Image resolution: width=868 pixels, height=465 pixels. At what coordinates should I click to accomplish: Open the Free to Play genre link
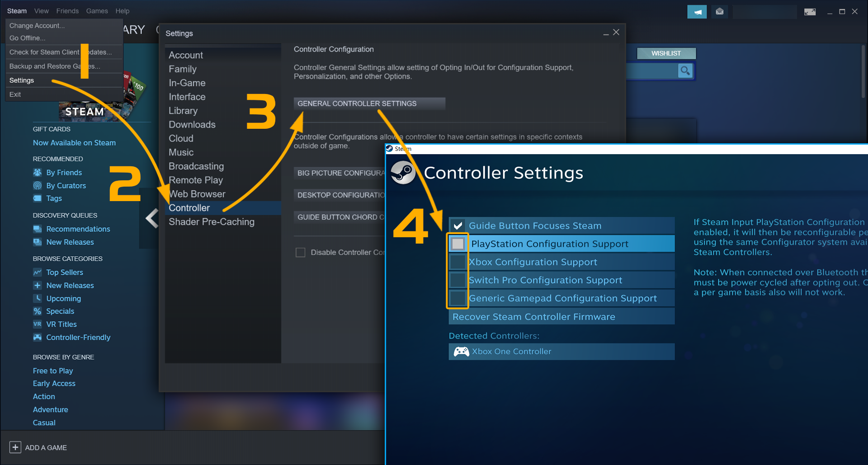(53, 371)
